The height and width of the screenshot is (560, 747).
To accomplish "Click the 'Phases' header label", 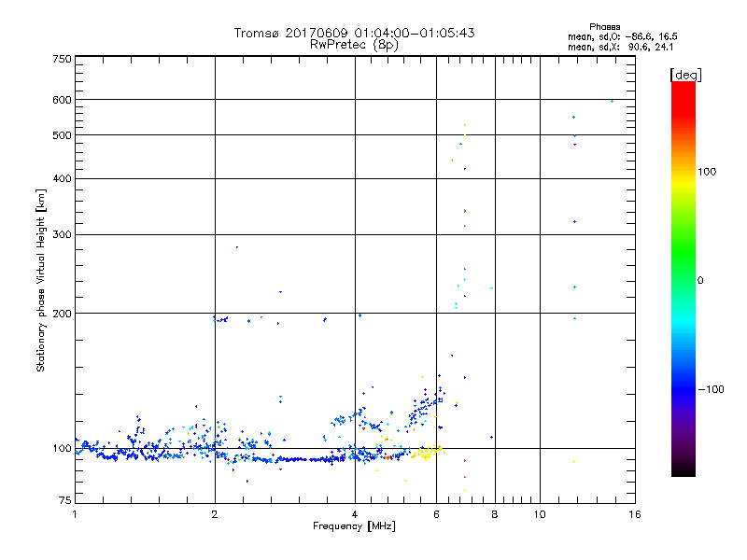I will (604, 27).
